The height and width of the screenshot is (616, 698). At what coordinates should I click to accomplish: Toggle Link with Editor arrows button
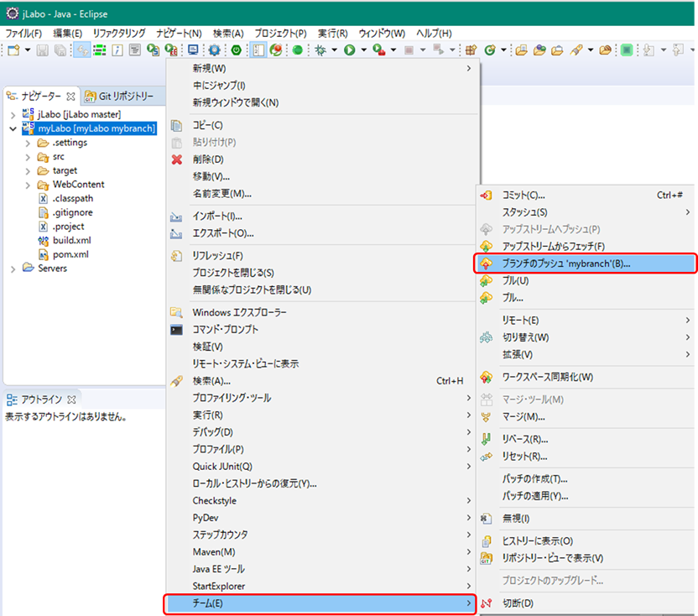(82, 50)
